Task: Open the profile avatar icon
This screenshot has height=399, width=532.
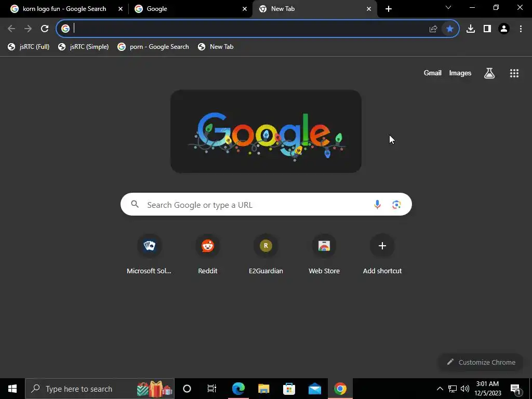Action: click(504, 29)
